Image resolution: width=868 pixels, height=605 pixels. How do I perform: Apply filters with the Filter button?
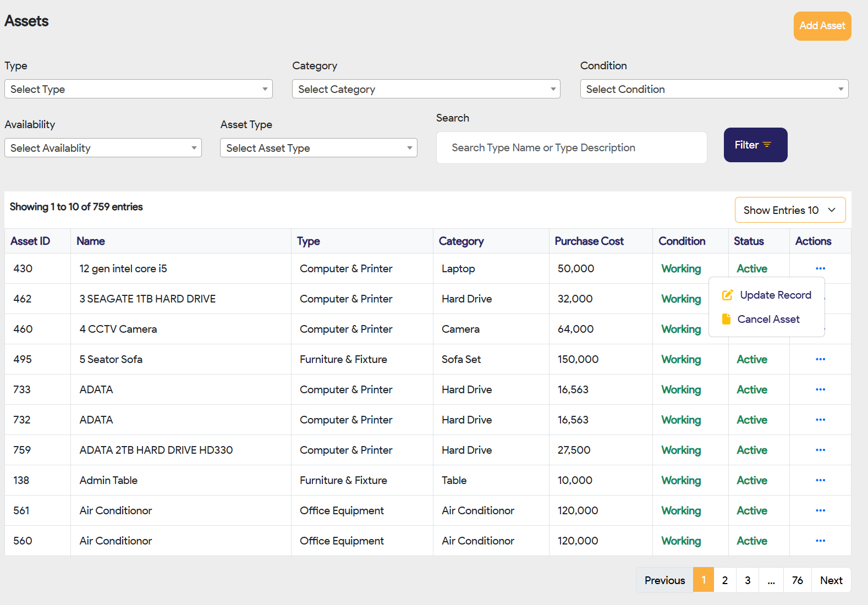(755, 145)
